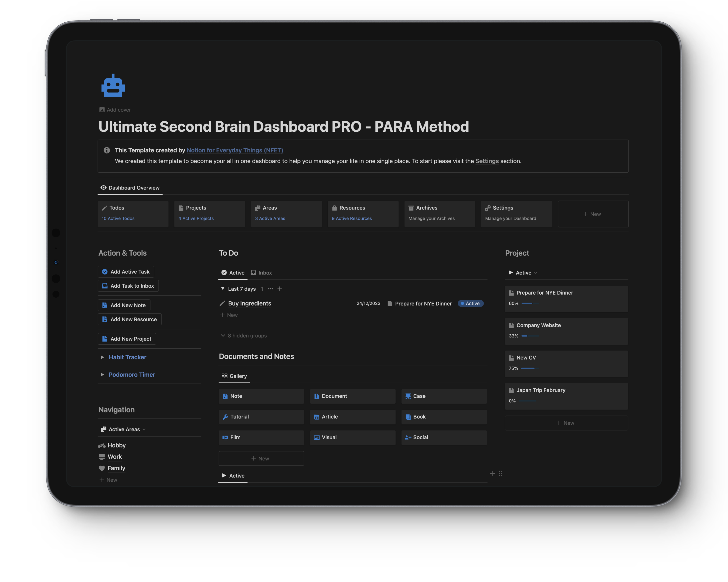This screenshot has height=582, width=728.
Task: Click the pencil icon beside Buy Ingredients
Action: pos(222,303)
